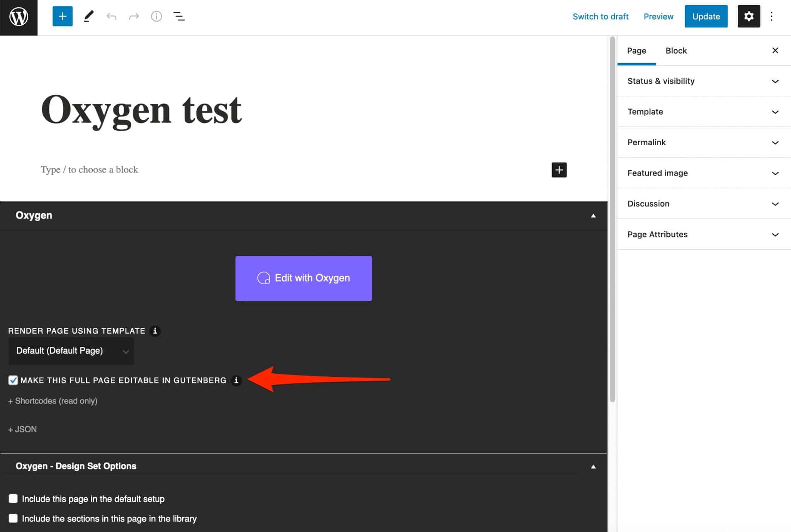Click the Type to choose a block input field
The image size is (791, 532).
[89, 169]
